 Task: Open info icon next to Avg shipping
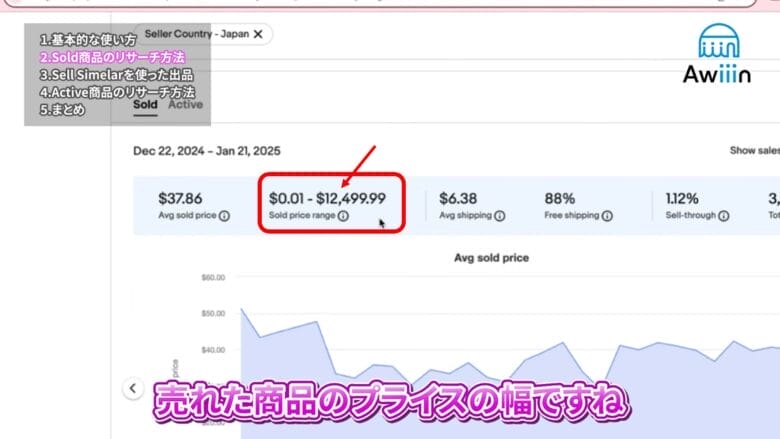click(500, 216)
